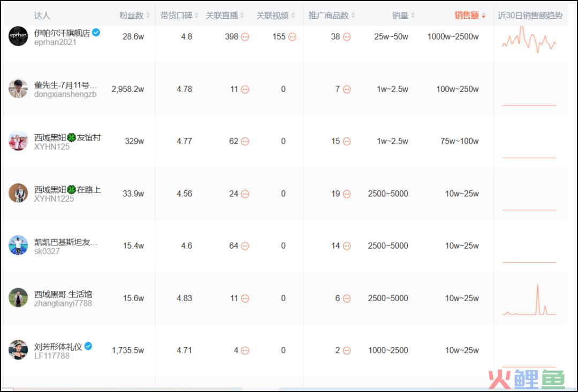Viewport: 578px width, 392px height.
Task: Select sales amount 75w~100w
Action: [x=460, y=142]
